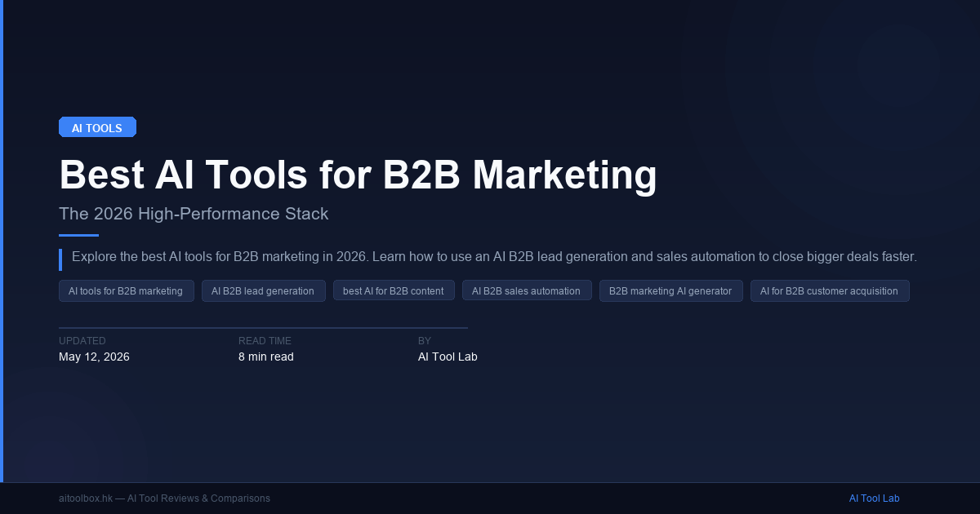Click the '8 min read' value

point(266,357)
